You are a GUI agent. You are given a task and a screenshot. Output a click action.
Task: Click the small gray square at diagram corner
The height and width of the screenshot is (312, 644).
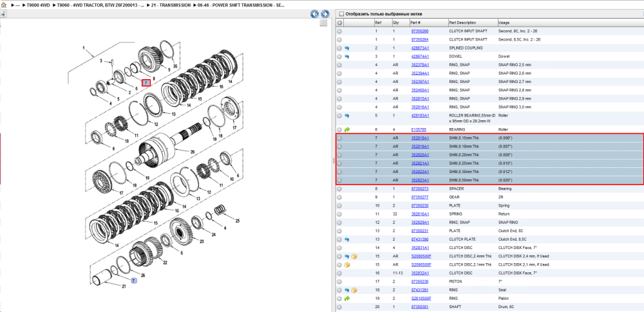(x=323, y=23)
